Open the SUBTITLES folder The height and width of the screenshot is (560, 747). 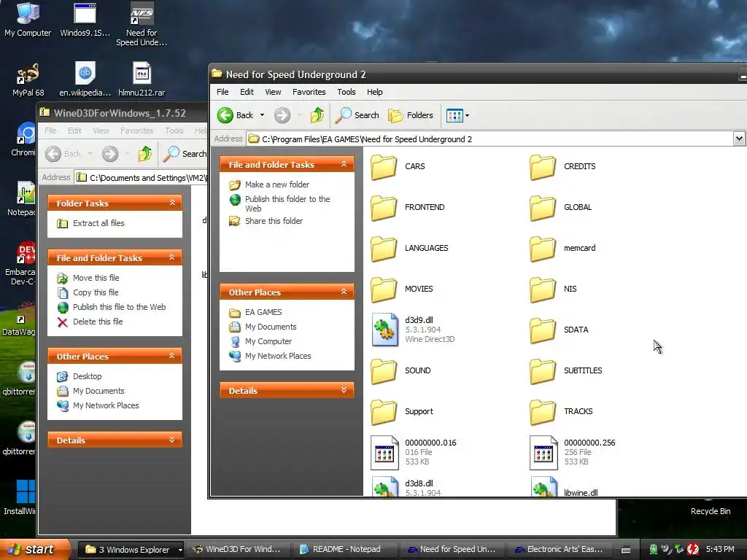(x=566, y=371)
